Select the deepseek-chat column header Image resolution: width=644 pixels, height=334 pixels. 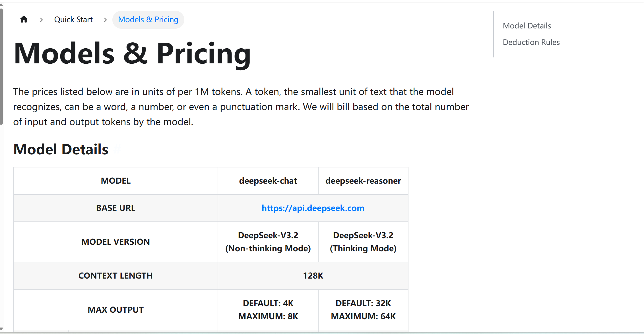(268, 181)
